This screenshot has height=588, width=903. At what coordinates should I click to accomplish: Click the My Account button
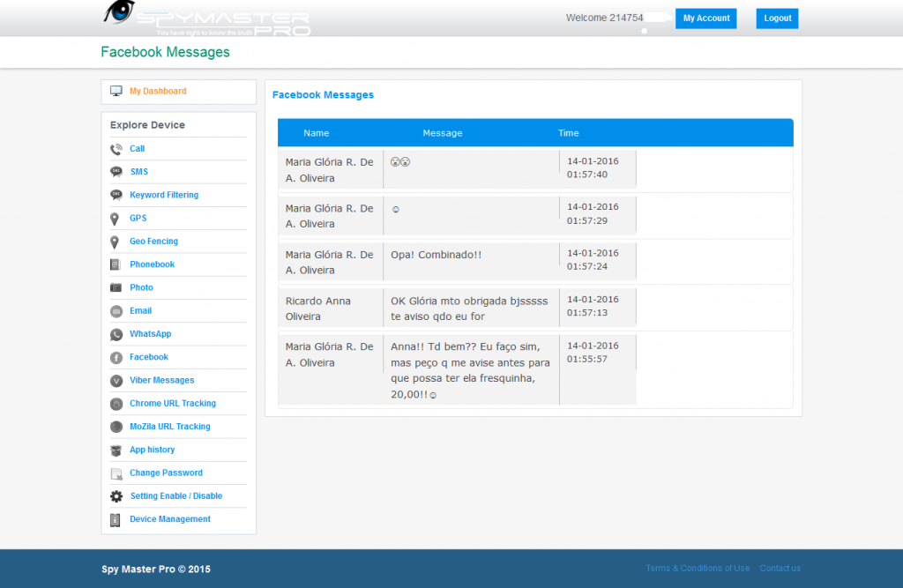pyautogui.click(x=706, y=19)
